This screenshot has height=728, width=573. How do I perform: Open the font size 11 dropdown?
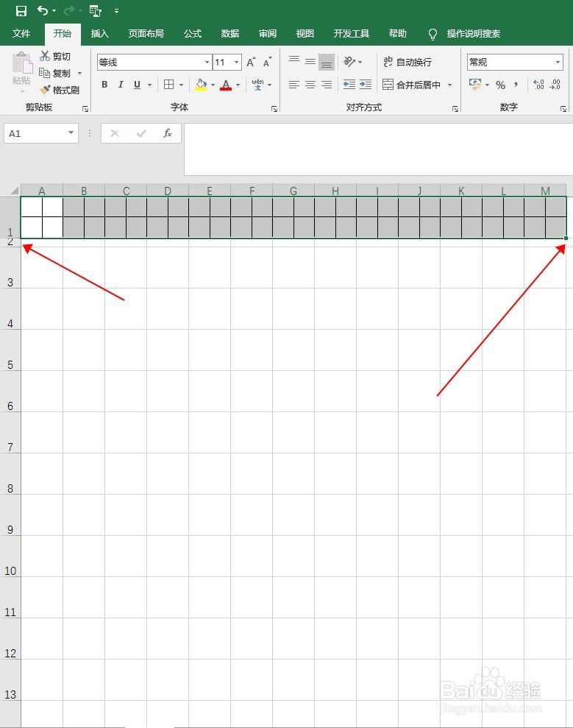237,63
